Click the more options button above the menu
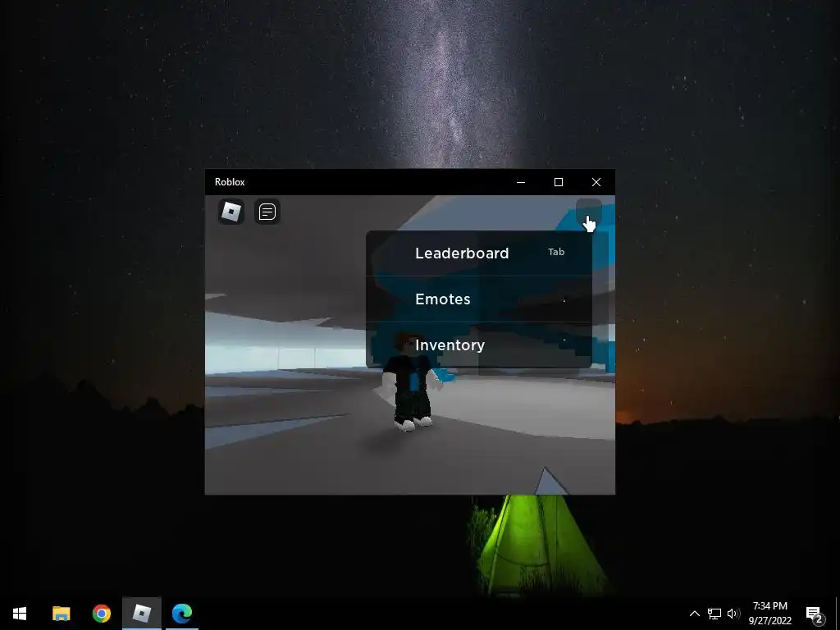The width and height of the screenshot is (840, 630). pos(589,212)
